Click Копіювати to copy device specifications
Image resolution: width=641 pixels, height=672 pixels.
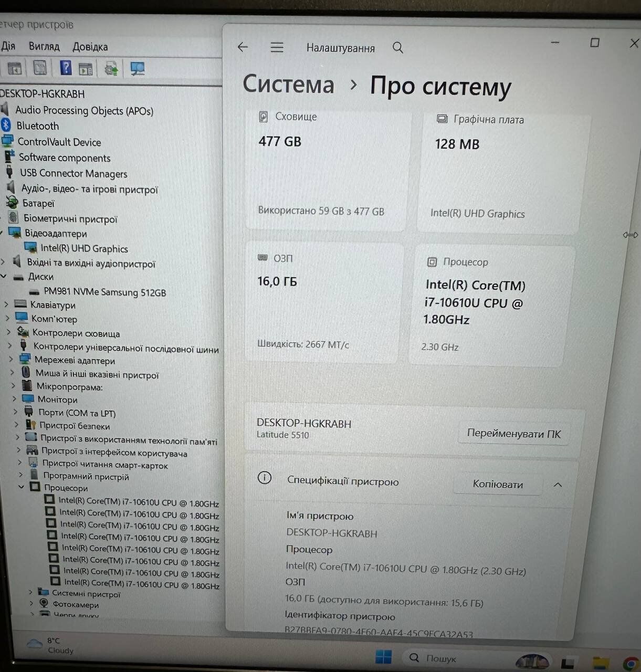click(497, 484)
